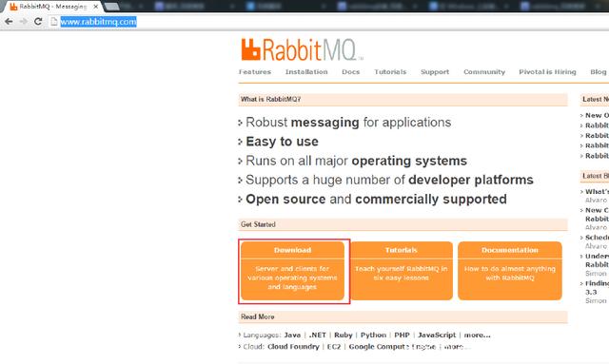Open the Blog menu item
Image resolution: width=609 pixels, height=364 pixels.
(599, 72)
